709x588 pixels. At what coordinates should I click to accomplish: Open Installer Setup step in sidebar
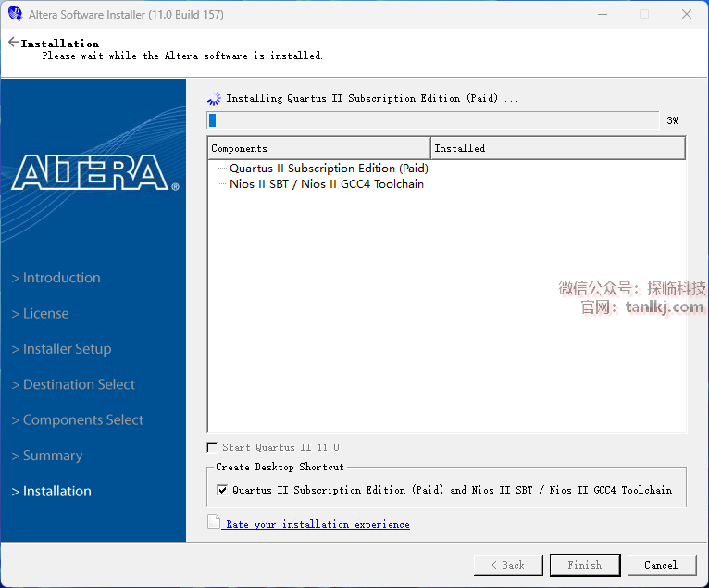(x=67, y=349)
